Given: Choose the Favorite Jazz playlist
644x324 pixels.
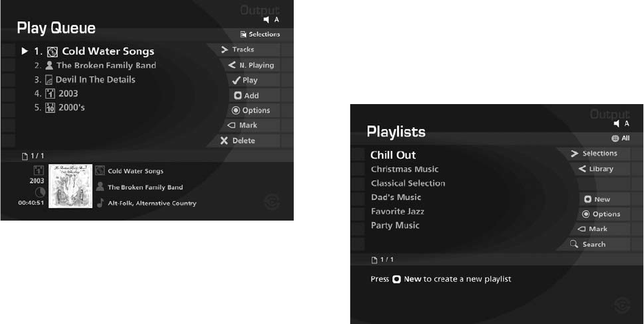Looking at the screenshot, I should 397,212.
